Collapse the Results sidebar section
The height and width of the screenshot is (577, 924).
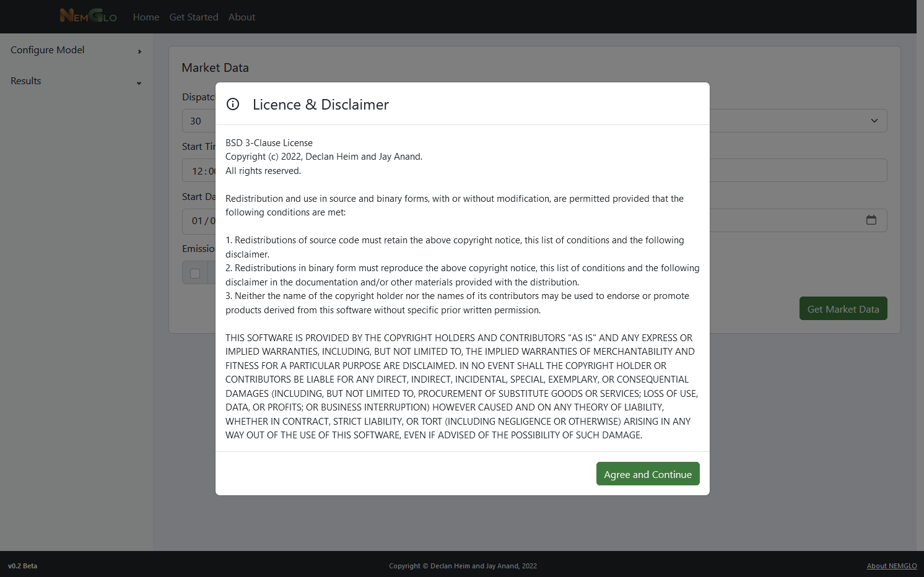pyautogui.click(x=76, y=81)
